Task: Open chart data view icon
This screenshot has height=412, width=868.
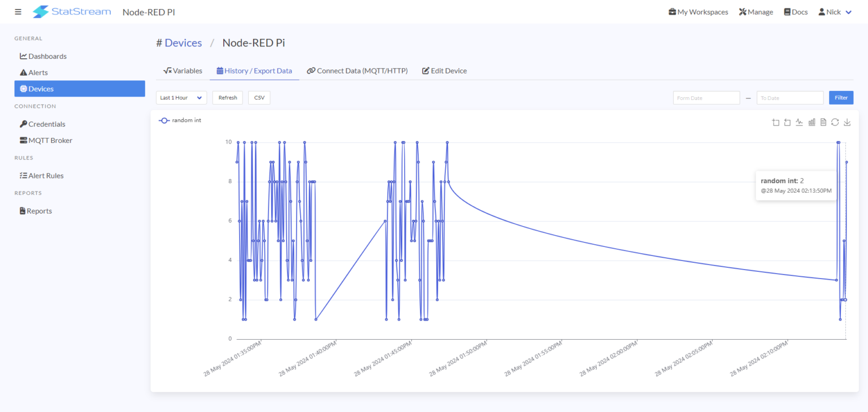Action: (x=823, y=122)
